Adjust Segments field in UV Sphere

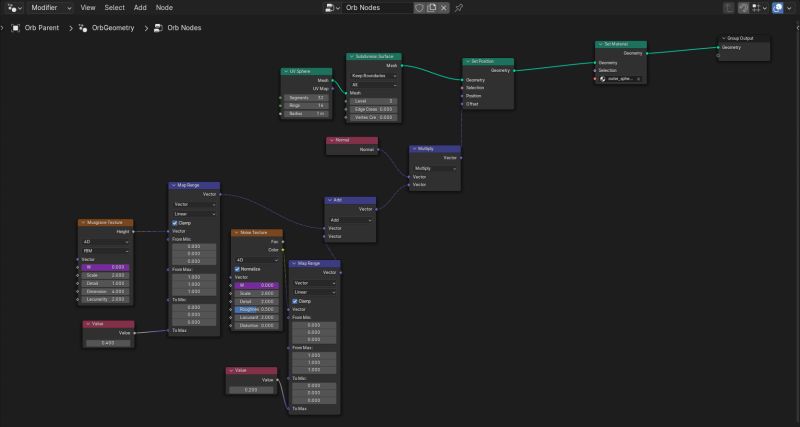(x=306, y=97)
